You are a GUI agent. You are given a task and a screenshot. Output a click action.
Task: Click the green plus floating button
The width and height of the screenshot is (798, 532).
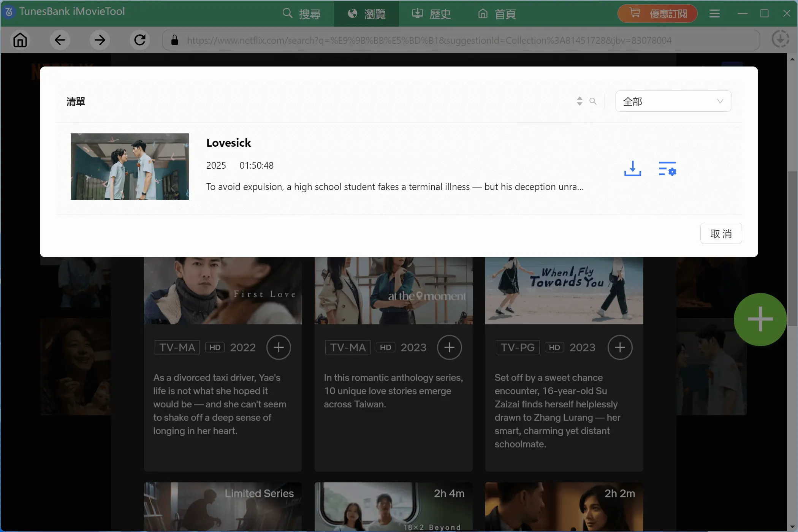pyautogui.click(x=760, y=320)
